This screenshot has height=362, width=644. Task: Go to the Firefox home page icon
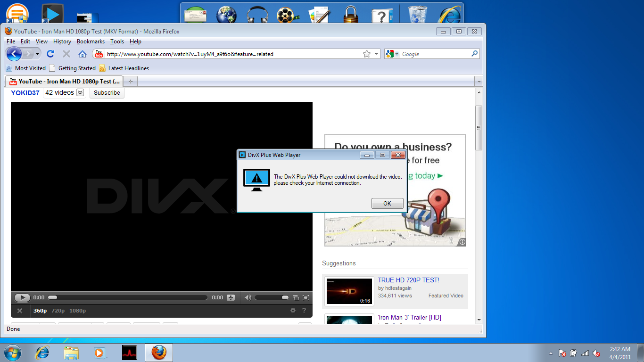[83, 54]
